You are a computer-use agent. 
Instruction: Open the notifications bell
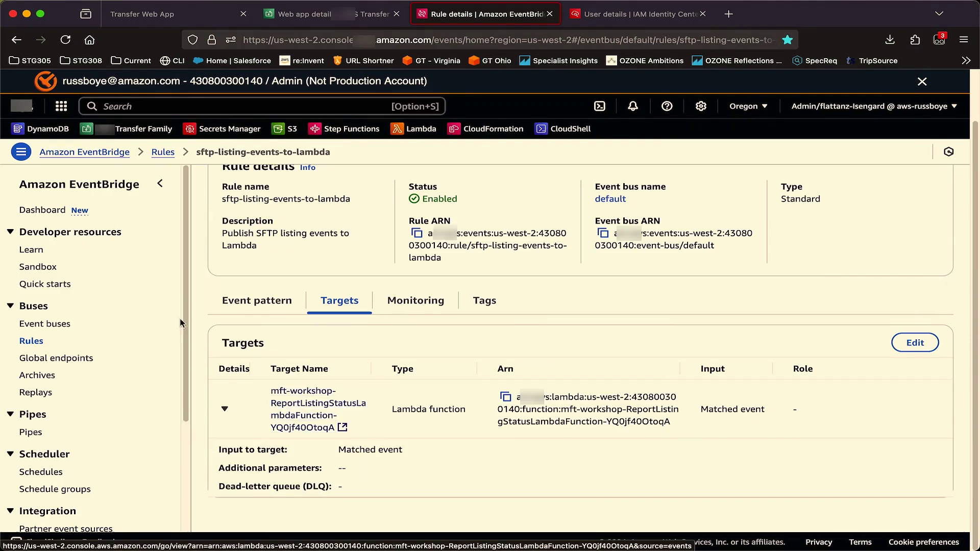click(633, 106)
